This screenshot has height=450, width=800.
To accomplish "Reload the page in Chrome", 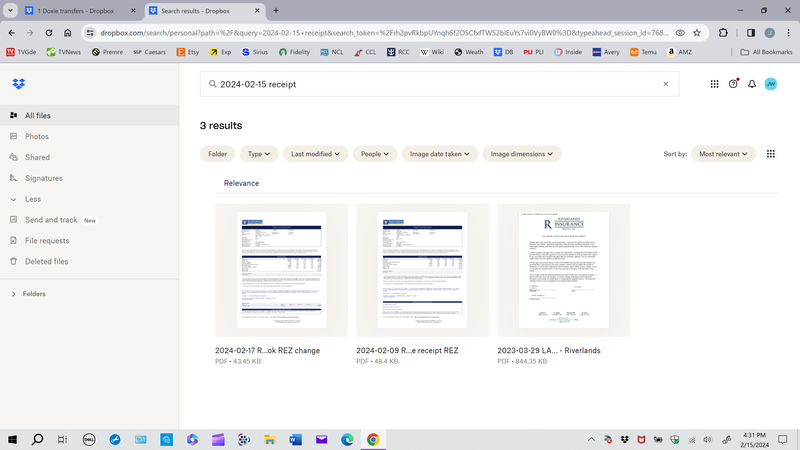I will point(48,33).
